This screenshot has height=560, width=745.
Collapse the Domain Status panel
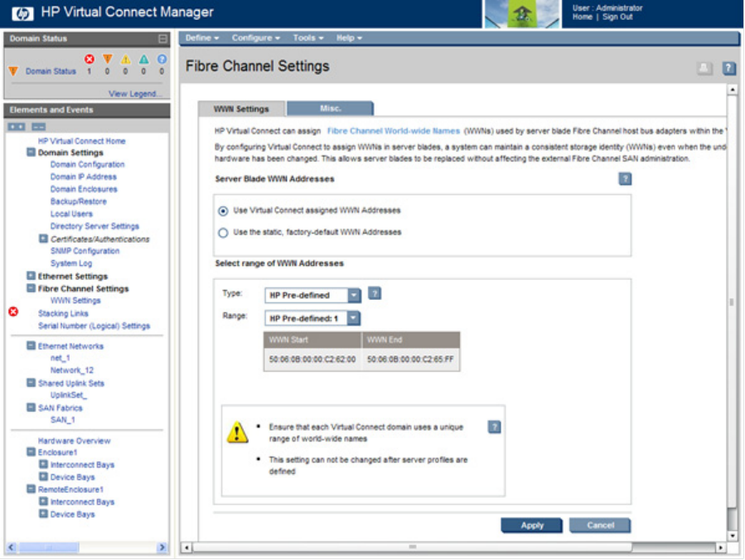[x=162, y=39]
